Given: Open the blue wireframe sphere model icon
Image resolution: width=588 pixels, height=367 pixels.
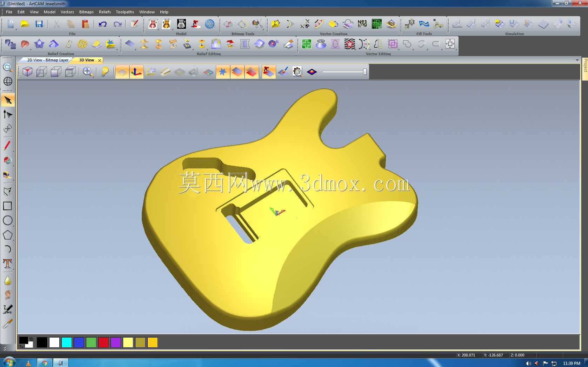Looking at the screenshot, I should [210, 24].
